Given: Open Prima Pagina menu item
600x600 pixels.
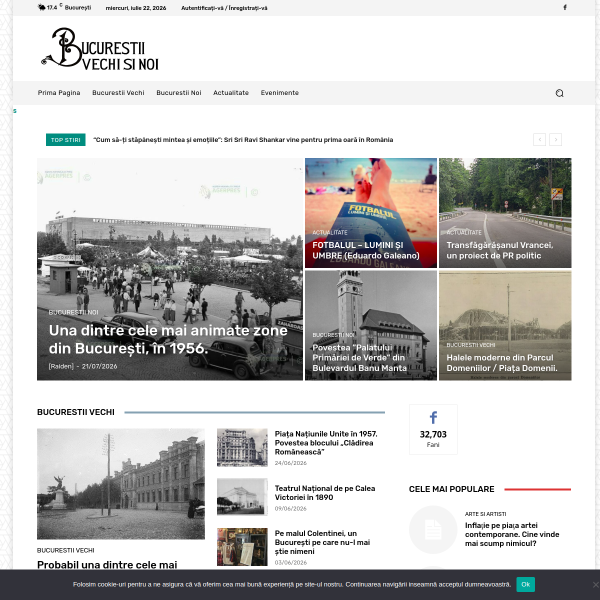Looking at the screenshot, I should coord(59,93).
